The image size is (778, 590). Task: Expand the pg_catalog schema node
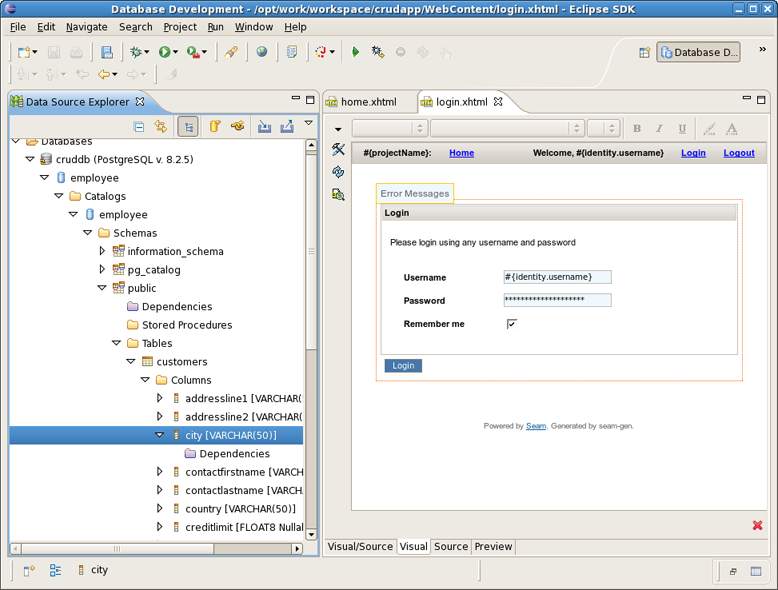coord(102,269)
